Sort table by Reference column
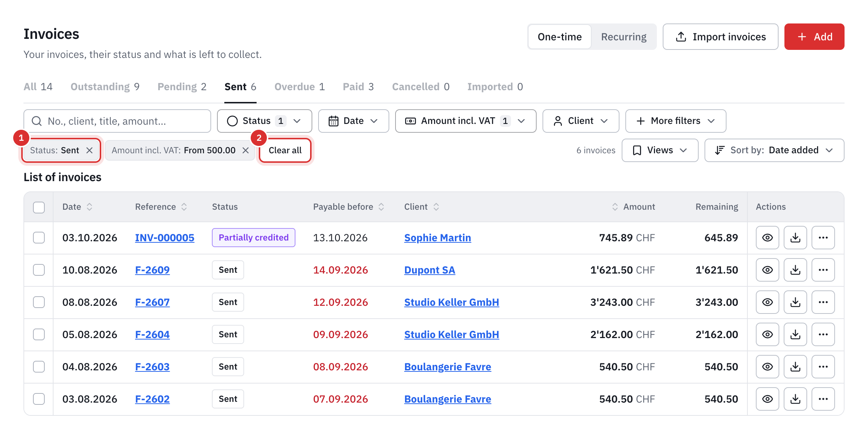The image size is (868, 440). 161,207
